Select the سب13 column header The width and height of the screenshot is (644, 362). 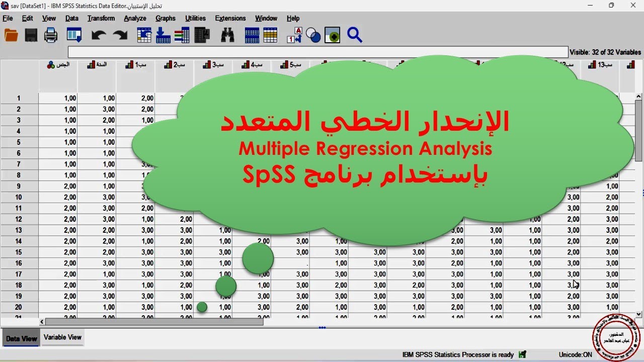point(600,76)
